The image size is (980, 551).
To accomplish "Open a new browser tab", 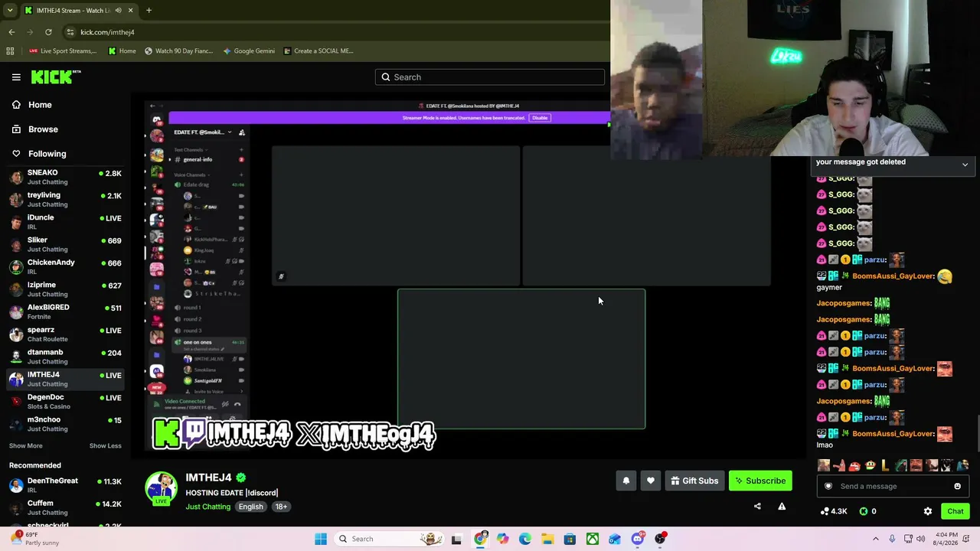I will (149, 11).
